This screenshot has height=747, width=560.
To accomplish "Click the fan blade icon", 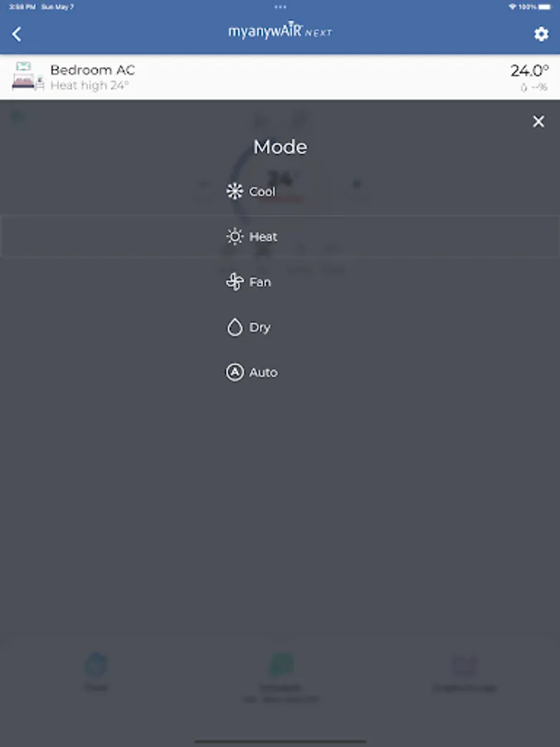I will tap(235, 281).
